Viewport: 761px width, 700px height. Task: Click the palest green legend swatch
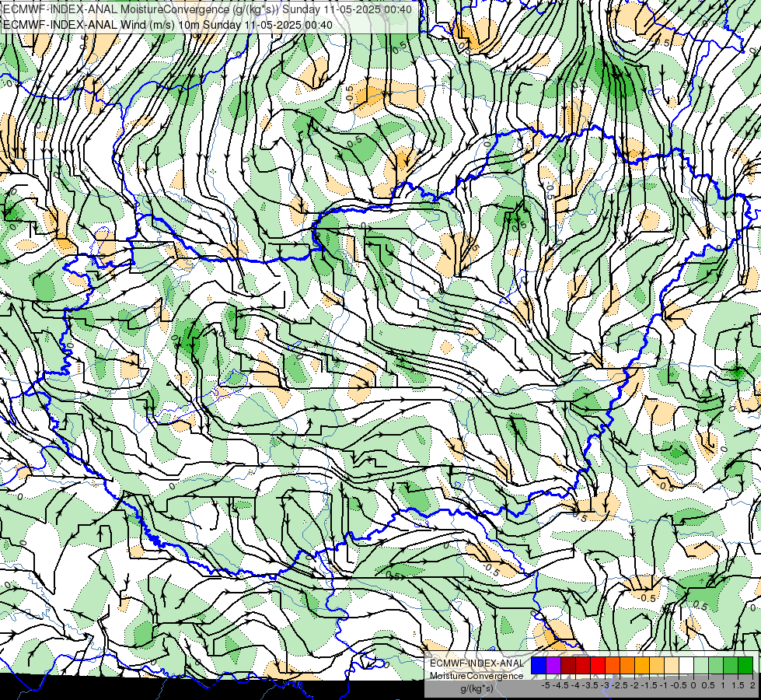[701, 665]
